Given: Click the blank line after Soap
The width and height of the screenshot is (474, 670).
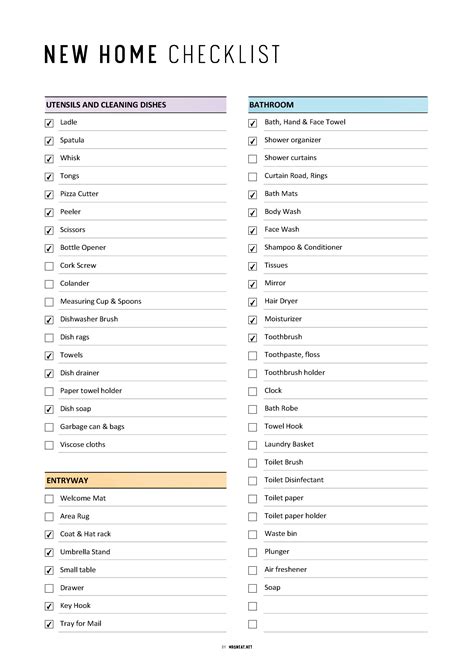Looking at the screenshot, I should (345, 606).
